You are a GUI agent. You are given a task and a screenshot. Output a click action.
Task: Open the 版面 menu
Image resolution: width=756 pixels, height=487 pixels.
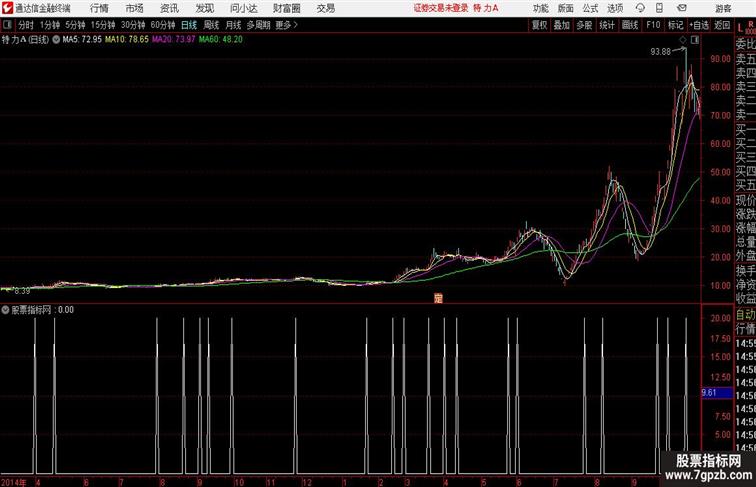click(x=565, y=8)
